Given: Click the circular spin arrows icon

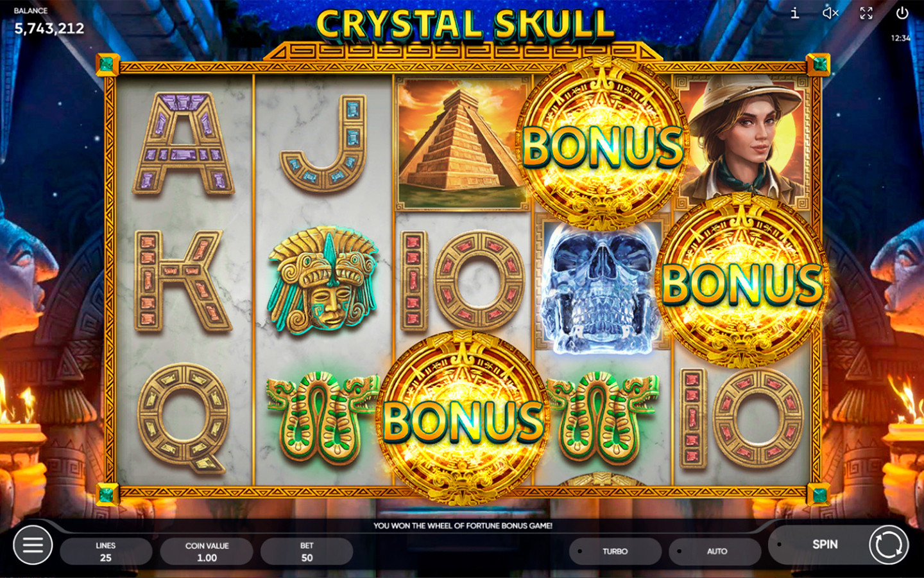Looking at the screenshot, I should coord(889,545).
